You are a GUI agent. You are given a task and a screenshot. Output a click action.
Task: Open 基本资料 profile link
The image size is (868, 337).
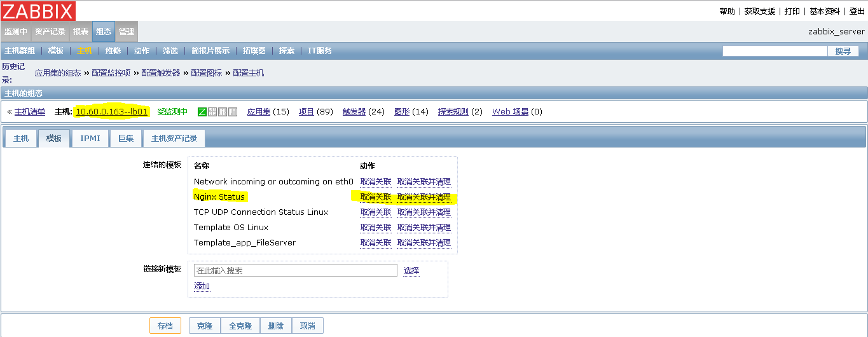tap(825, 11)
